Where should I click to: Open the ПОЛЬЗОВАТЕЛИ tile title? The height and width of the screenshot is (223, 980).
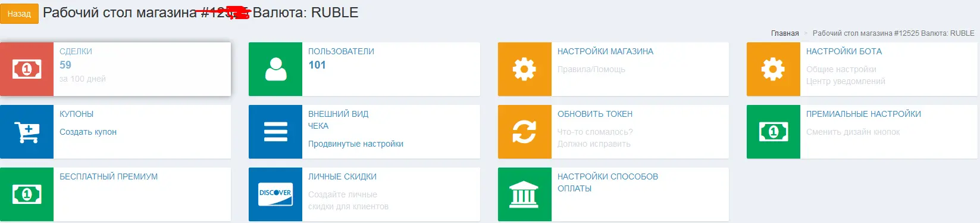341,51
